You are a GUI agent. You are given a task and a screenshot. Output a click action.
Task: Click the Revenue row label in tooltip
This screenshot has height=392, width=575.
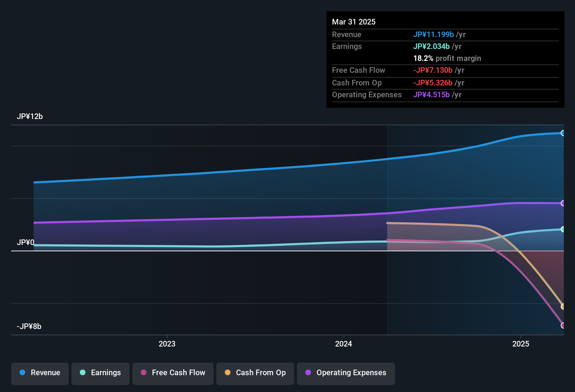[x=347, y=34]
